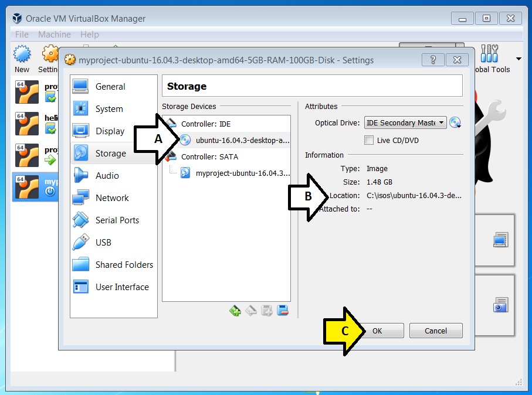Click the choose optical disk file icon
The width and height of the screenshot is (532, 395).
click(455, 122)
